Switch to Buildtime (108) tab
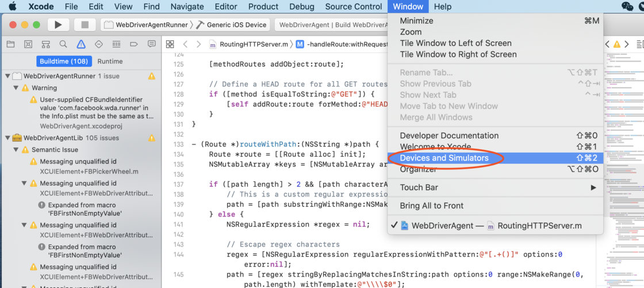Image resolution: width=644 pixels, height=288 pixels. point(64,61)
